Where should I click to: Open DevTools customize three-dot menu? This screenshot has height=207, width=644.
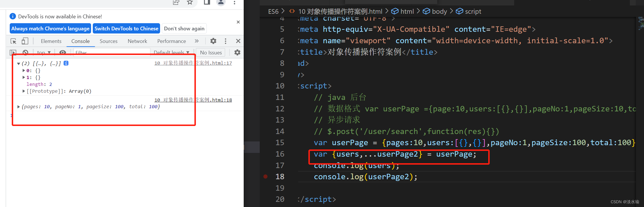click(x=226, y=41)
